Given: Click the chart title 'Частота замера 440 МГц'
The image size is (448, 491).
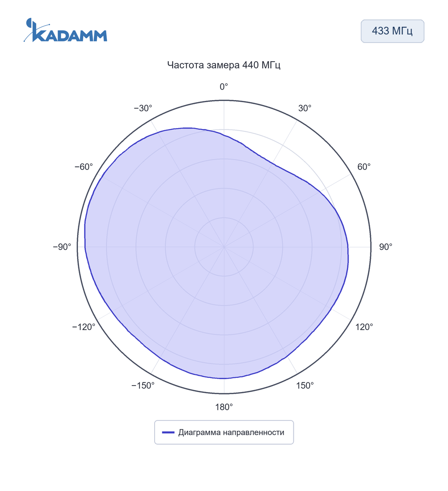Looking at the screenshot, I should pyautogui.click(x=224, y=65).
